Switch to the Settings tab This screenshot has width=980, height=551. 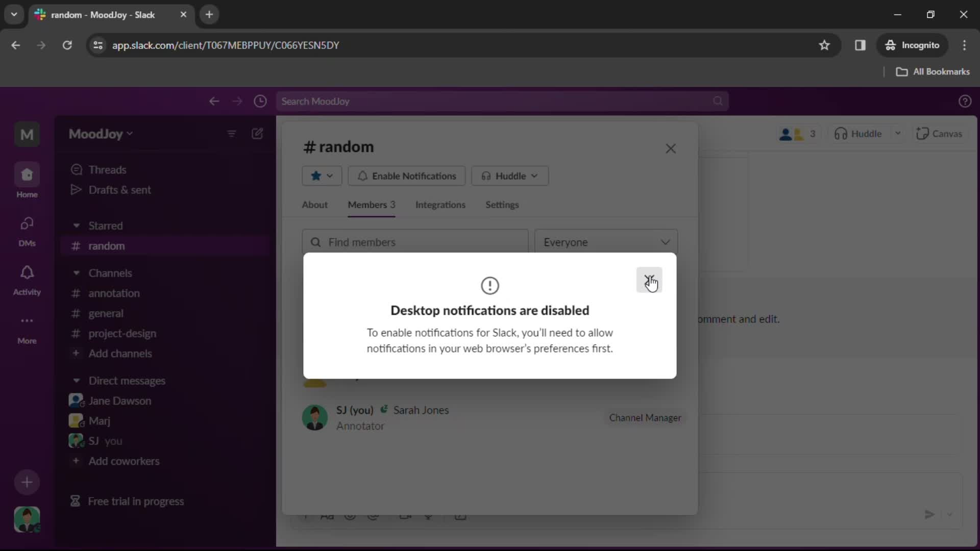[x=502, y=205]
